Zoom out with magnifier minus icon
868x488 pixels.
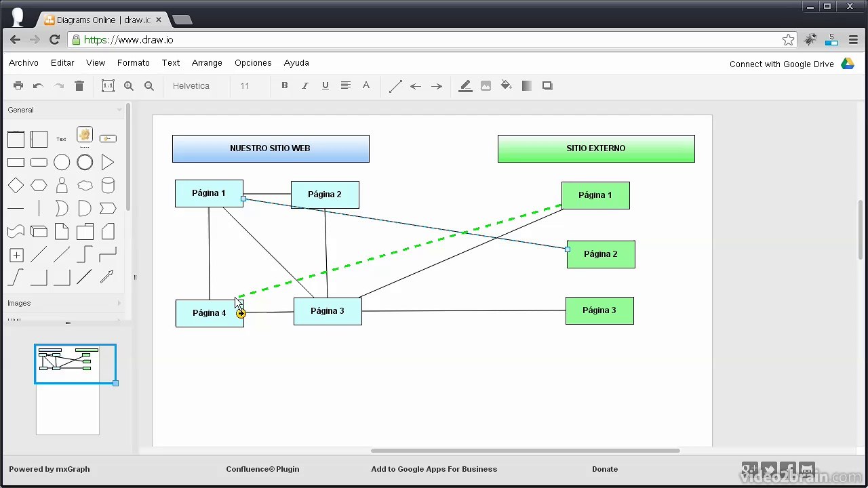tap(149, 86)
